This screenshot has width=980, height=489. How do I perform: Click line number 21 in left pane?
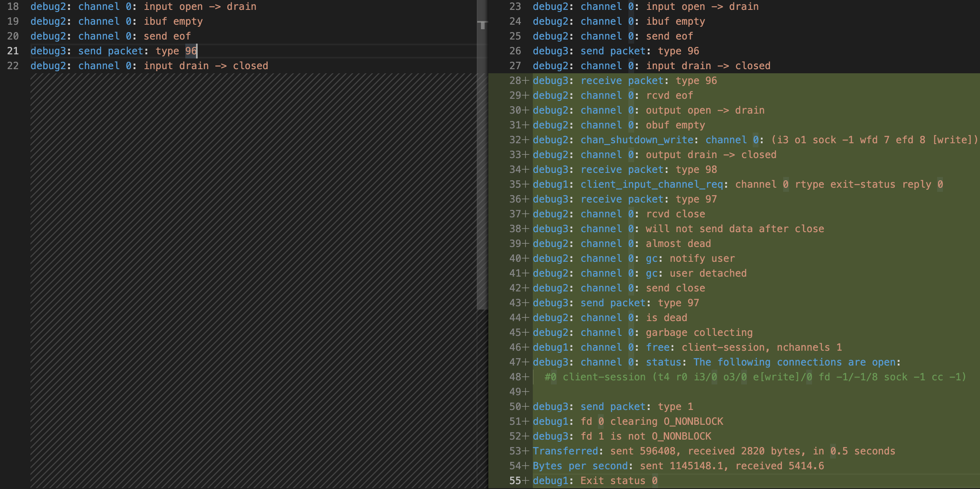coord(13,51)
